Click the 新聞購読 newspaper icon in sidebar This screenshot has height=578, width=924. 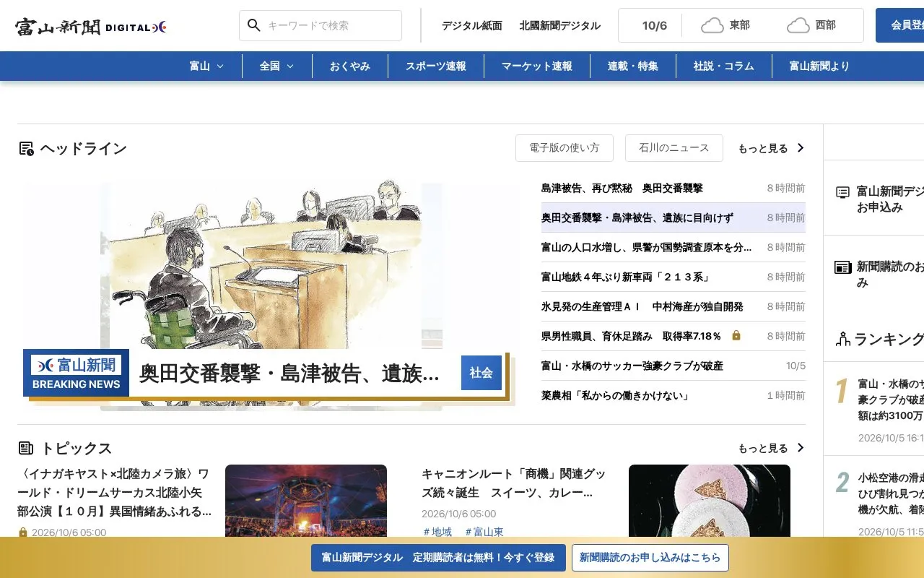(x=843, y=267)
